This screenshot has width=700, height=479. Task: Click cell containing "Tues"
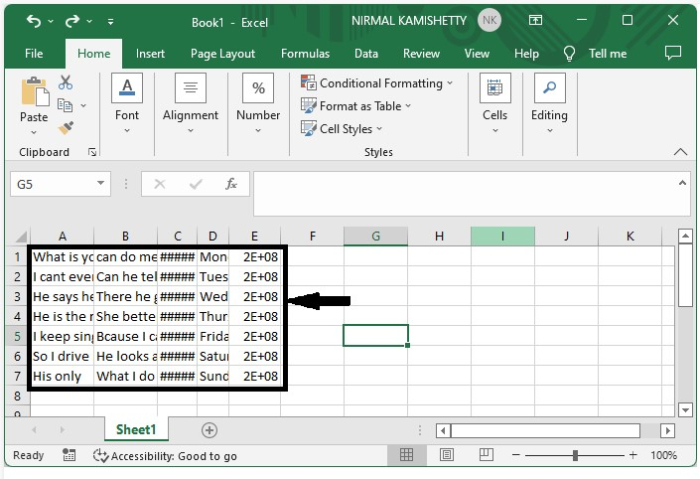coord(213,277)
